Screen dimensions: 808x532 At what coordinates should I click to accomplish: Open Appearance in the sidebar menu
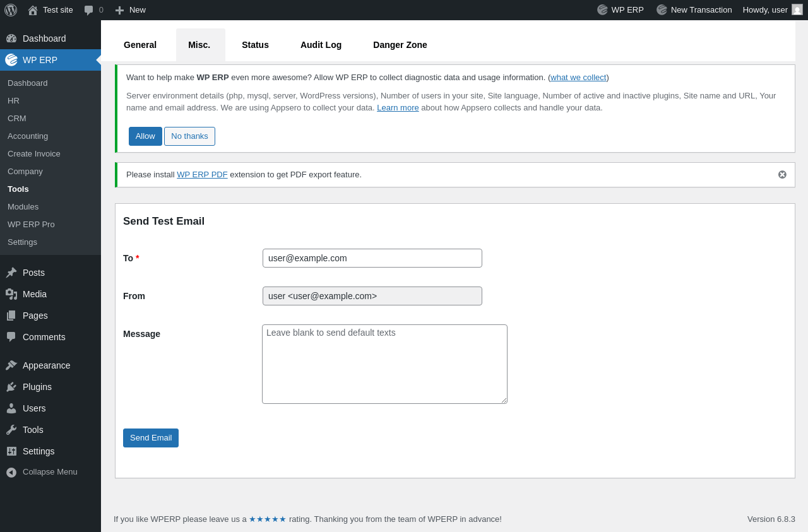[46, 365]
